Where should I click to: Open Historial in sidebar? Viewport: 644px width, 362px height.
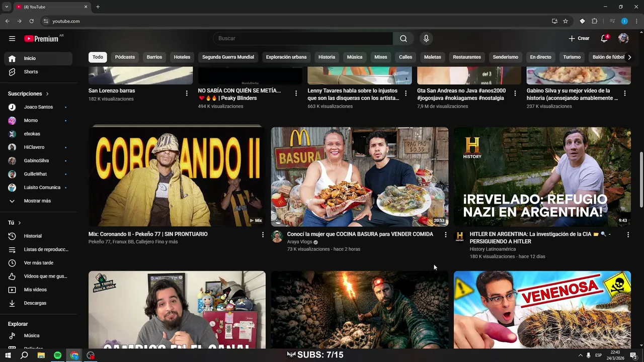pos(38,236)
